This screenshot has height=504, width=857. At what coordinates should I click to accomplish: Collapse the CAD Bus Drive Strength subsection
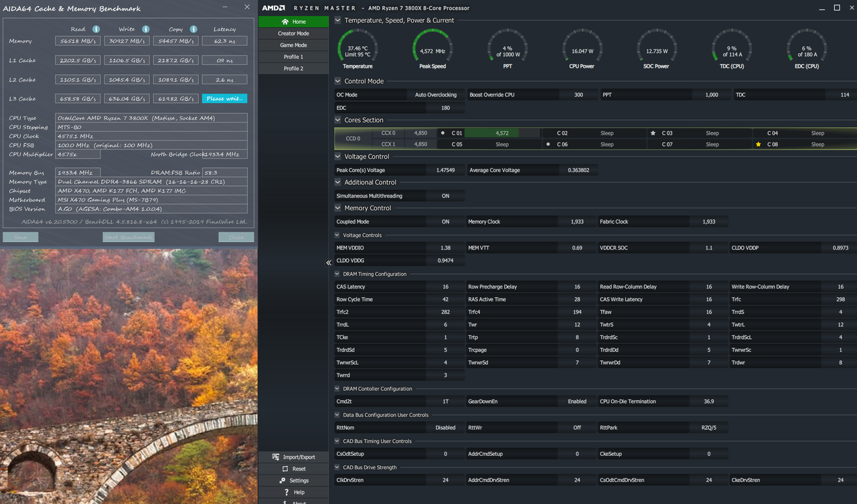338,467
